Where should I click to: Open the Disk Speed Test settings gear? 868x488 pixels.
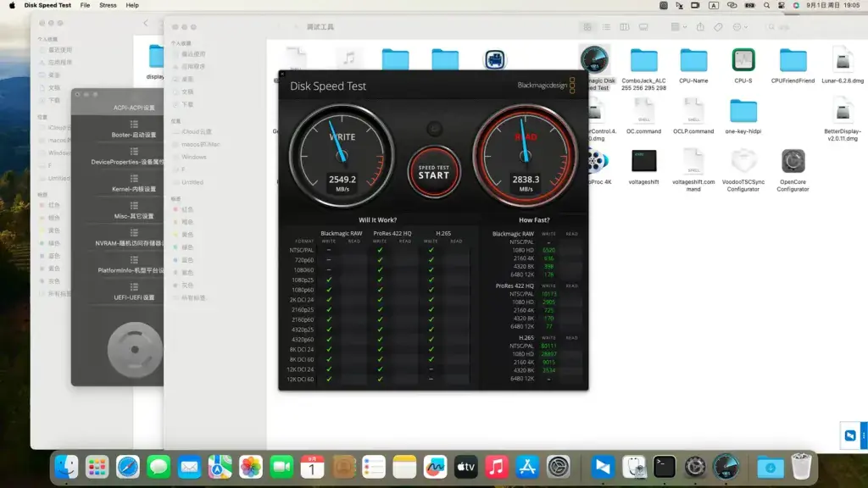click(x=435, y=129)
